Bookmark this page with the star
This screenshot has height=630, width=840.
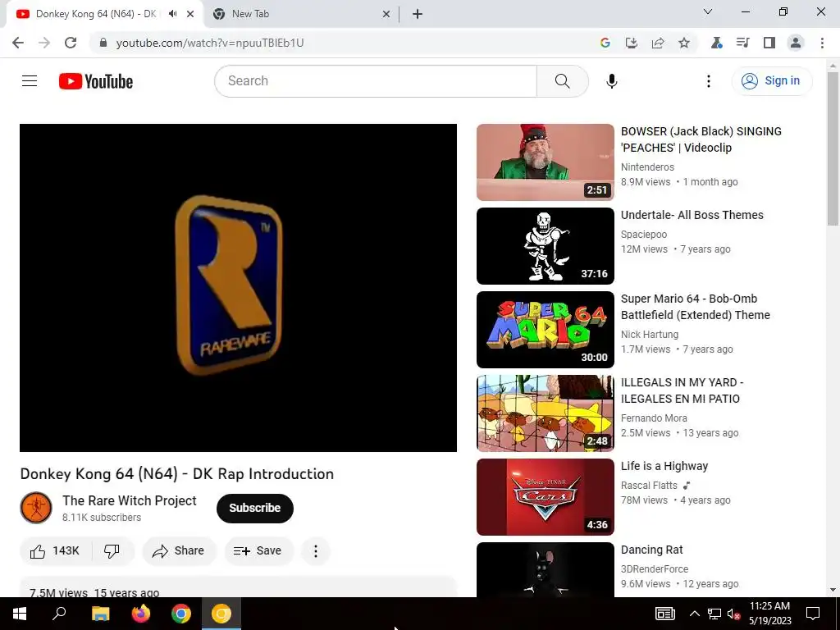(x=684, y=43)
